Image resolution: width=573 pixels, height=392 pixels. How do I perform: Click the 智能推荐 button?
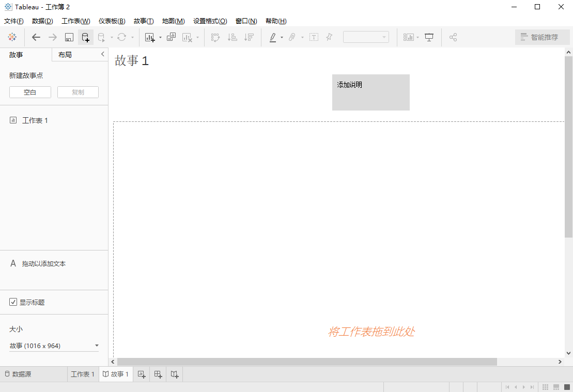[543, 37]
